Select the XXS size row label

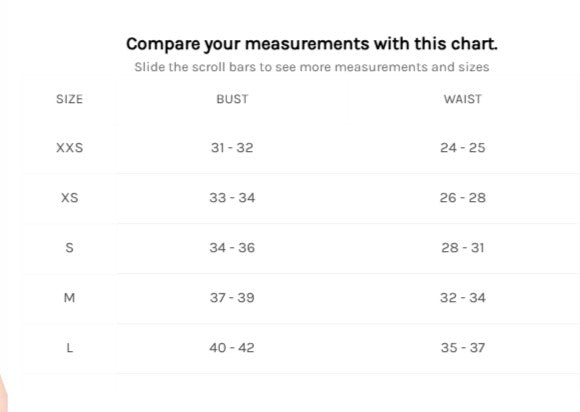pyautogui.click(x=70, y=148)
